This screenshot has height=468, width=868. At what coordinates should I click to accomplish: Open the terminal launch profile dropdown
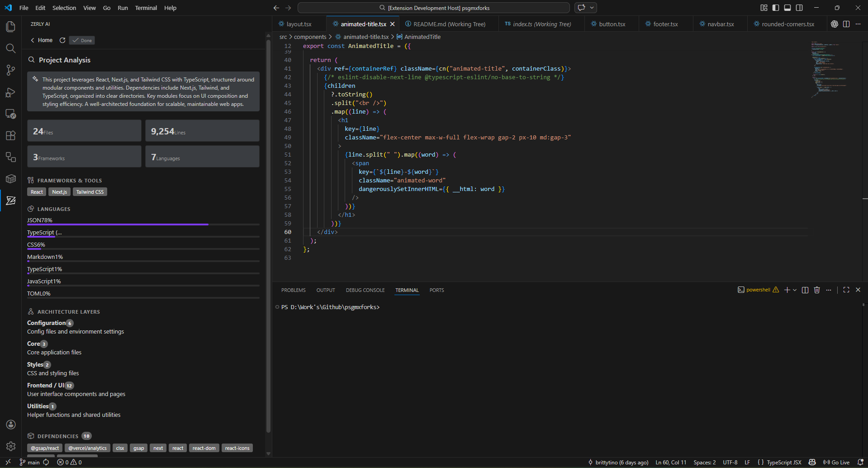click(795, 290)
